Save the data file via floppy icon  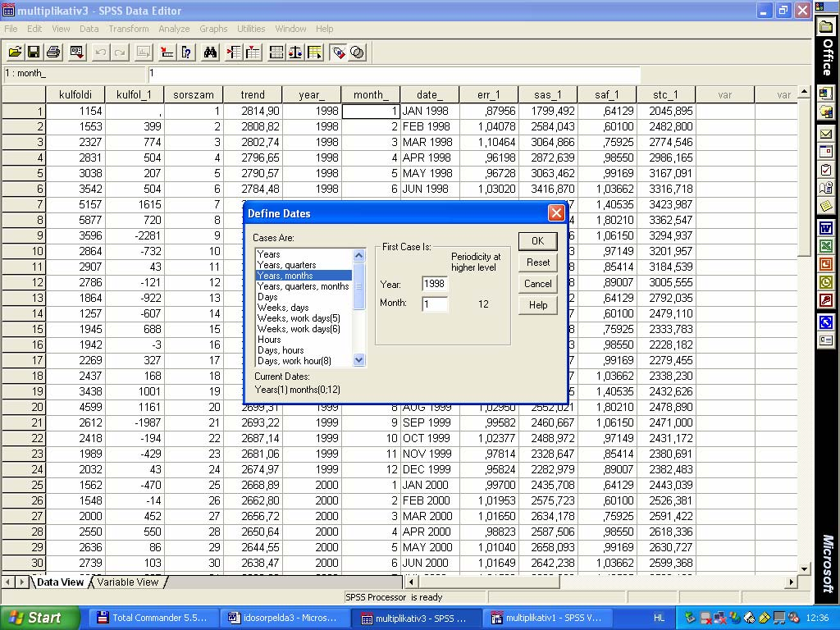(33, 52)
